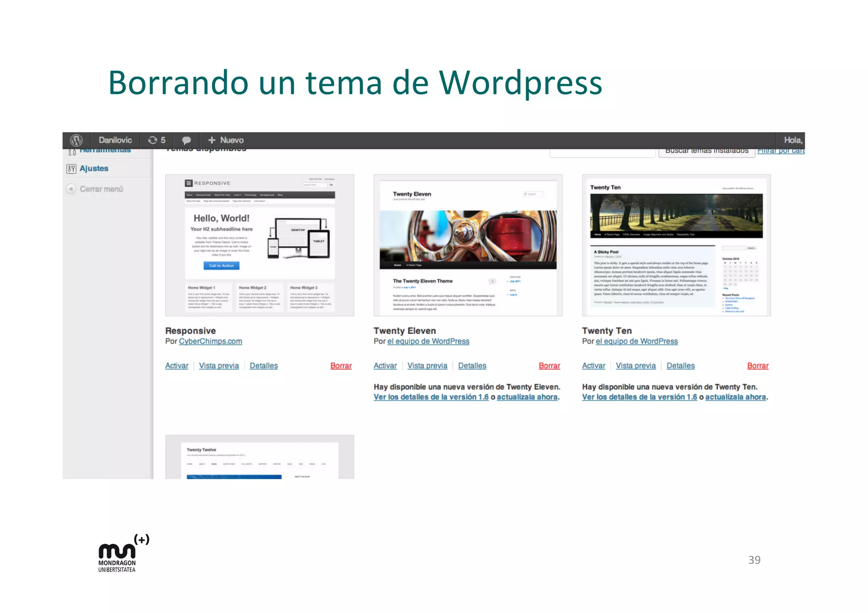Show Detalles for Twenty Eleven
Screen dimensions: 868x613
click(472, 366)
